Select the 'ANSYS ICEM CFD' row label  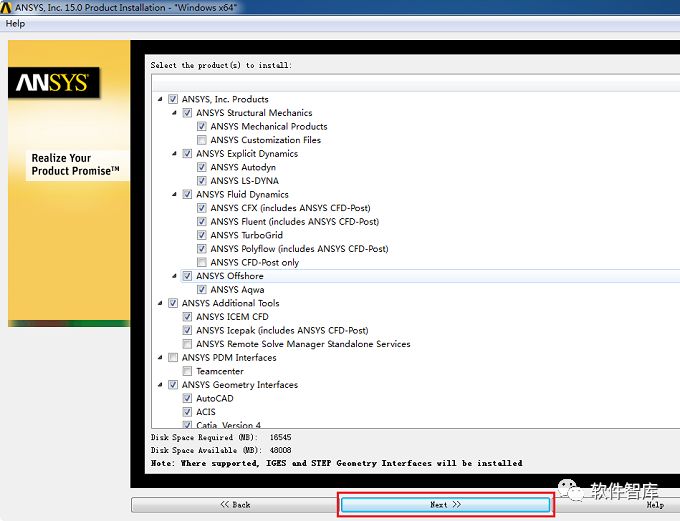pos(232,317)
